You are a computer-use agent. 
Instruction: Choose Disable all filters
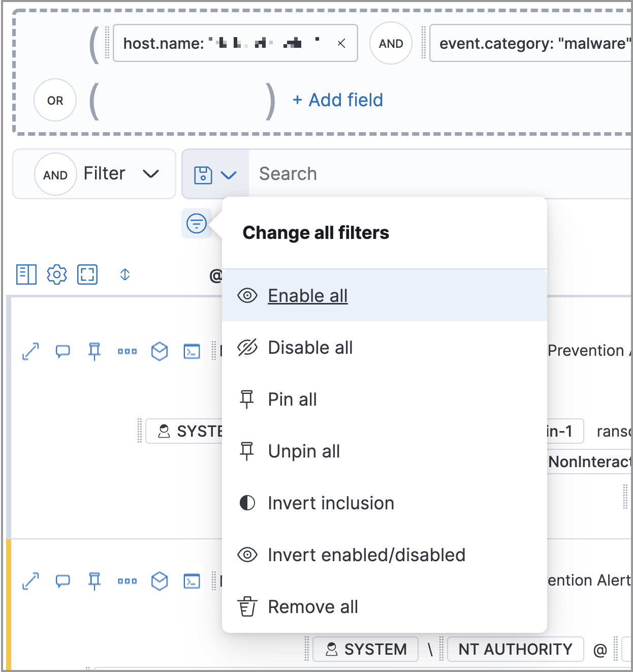point(310,348)
